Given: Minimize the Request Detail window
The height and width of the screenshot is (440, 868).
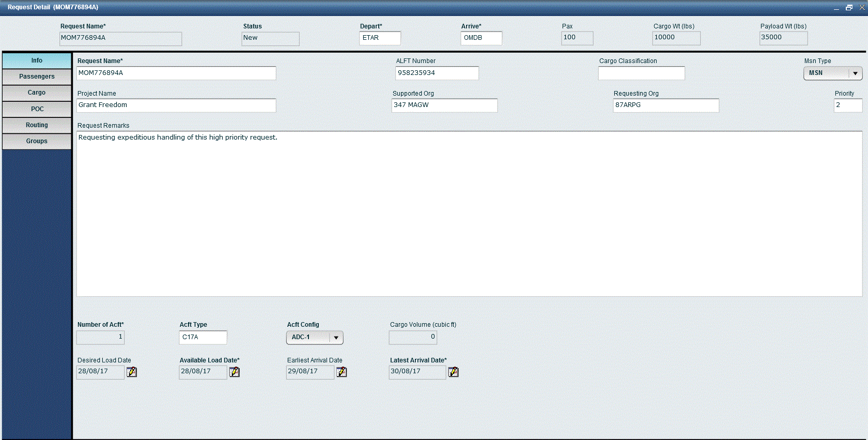Looking at the screenshot, I should pyautogui.click(x=836, y=7).
